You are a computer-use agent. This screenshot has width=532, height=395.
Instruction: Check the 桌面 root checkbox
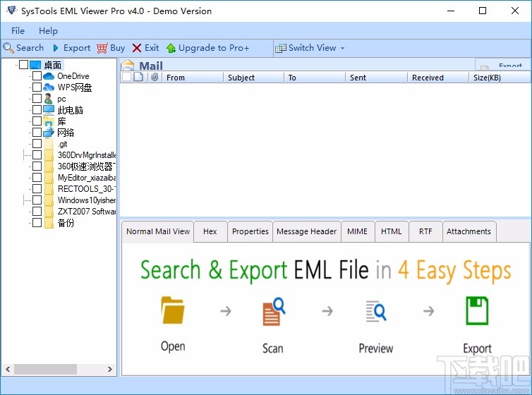[x=23, y=64]
